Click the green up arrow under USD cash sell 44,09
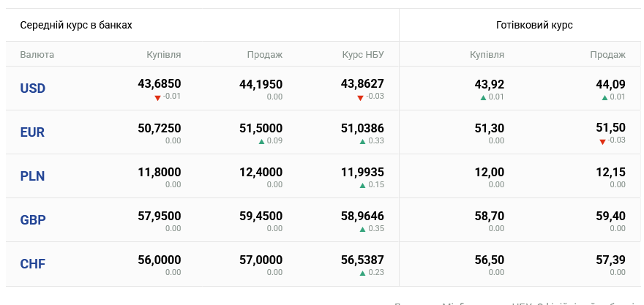 coord(604,97)
